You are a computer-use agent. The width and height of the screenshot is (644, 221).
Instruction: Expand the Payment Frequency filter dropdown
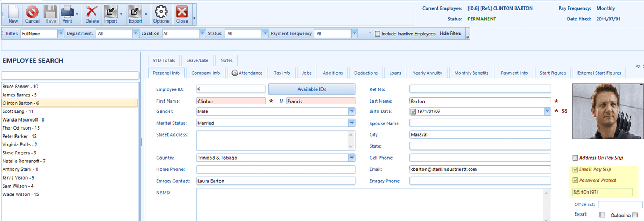pos(354,33)
